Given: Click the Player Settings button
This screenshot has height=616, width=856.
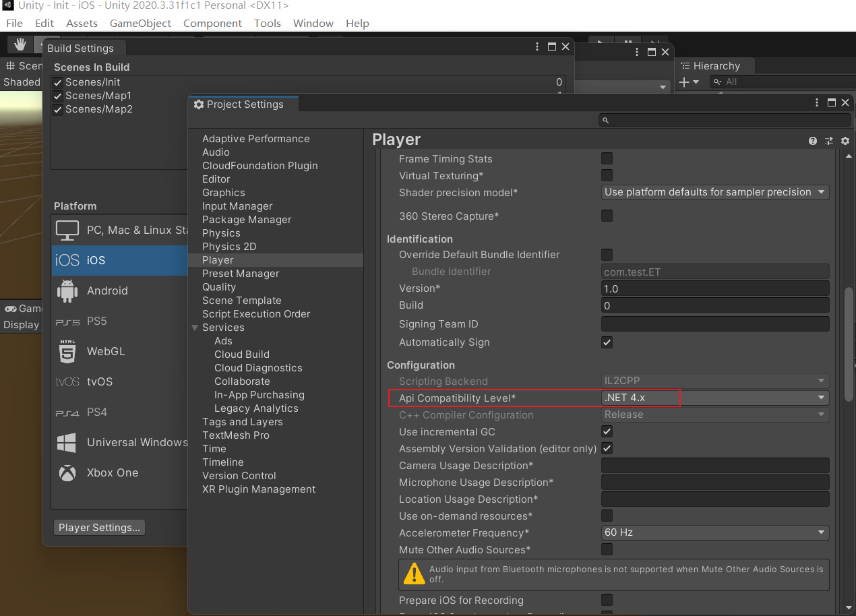Looking at the screenshot, I should 98,527.
